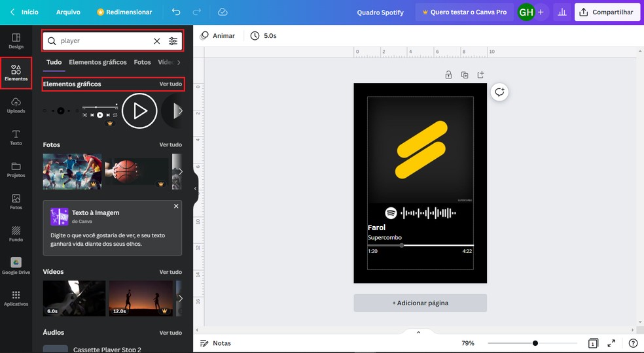Open the help question mark icon
This screenshot has width=644, height=353.
[633, 343]
